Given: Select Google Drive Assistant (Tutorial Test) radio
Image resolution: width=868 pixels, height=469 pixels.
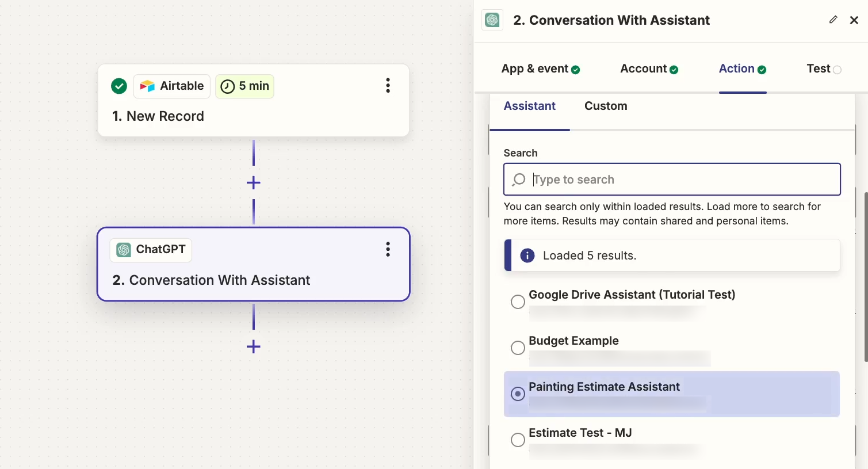Looking at the screenshot, I should click(x=518, y=302).
